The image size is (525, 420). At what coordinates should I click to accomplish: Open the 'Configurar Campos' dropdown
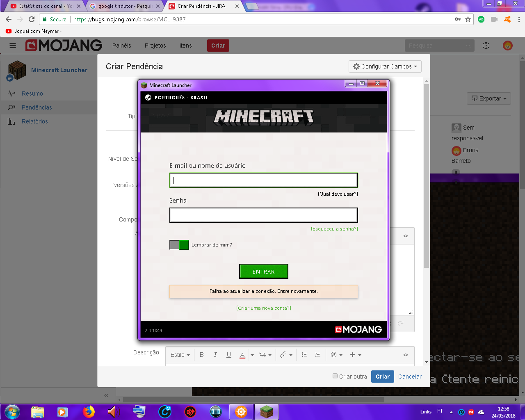click(x=385, y=66)
